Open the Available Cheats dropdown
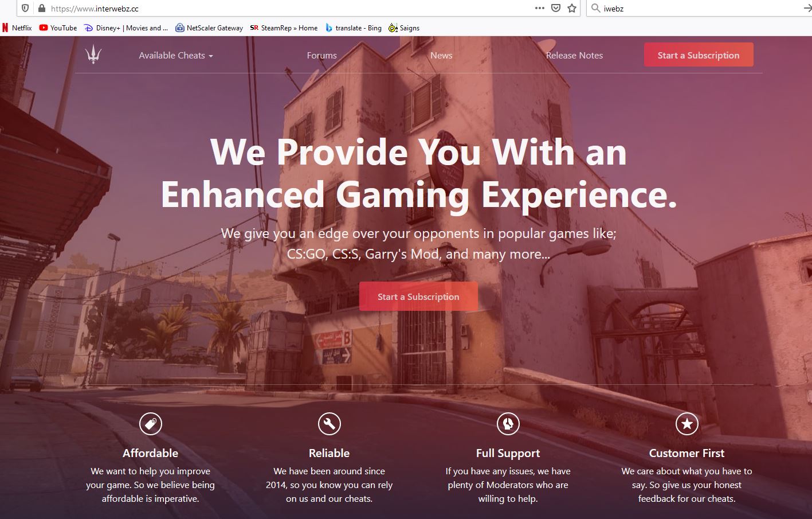Screen dimensions: 812x519 click(176, 56)
